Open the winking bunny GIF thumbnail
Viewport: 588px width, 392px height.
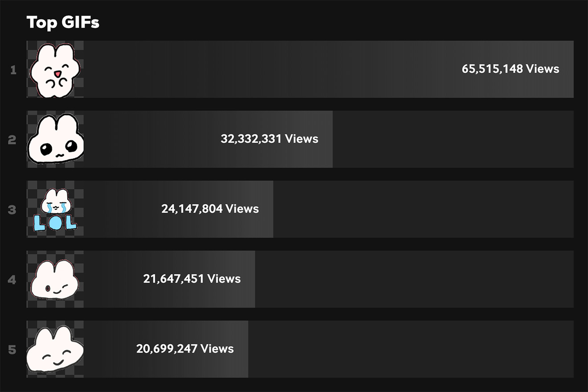point(55,279)
